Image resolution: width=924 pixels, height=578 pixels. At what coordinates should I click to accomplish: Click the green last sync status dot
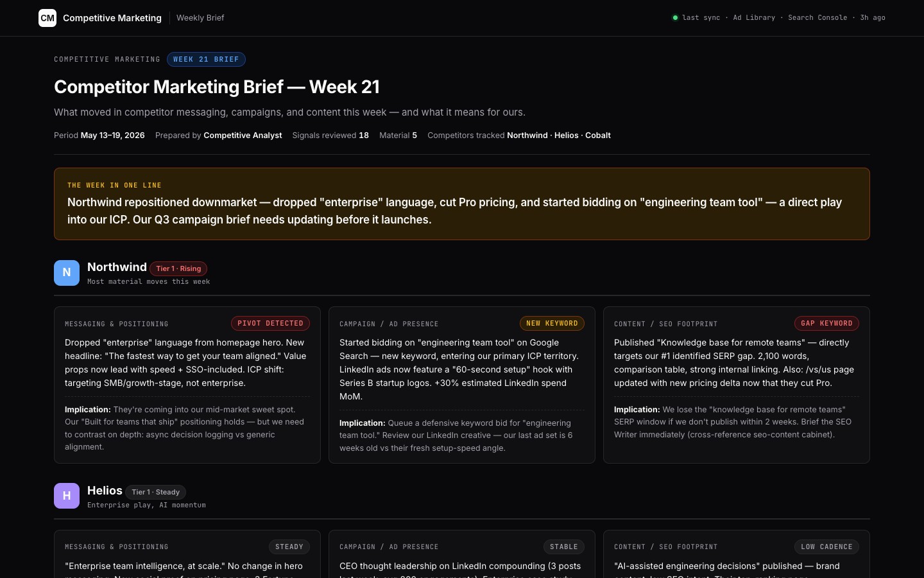[675, 18]
